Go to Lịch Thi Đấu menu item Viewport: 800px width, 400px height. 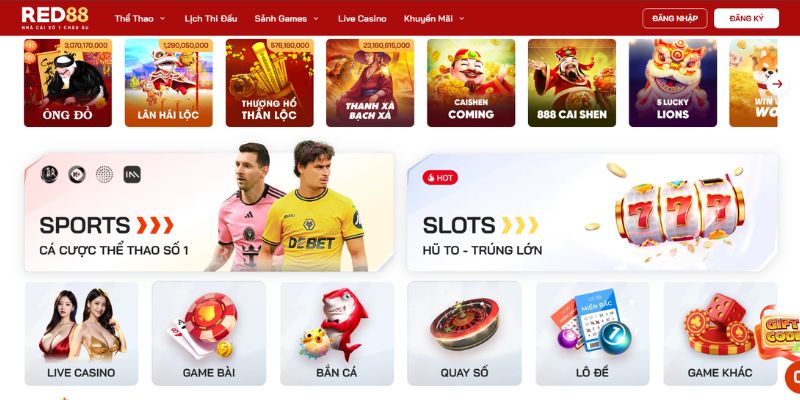pyautogui.click(x=211, y=18)
